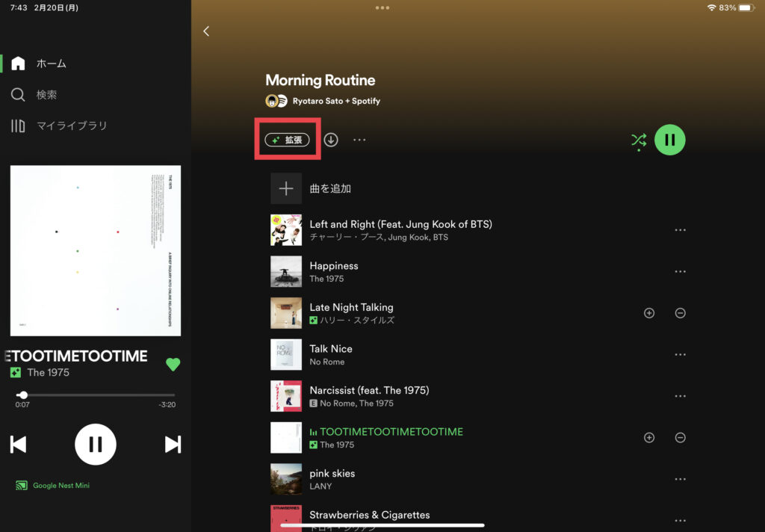
Task: Play the song Happiness
Action: pos(334,266)
